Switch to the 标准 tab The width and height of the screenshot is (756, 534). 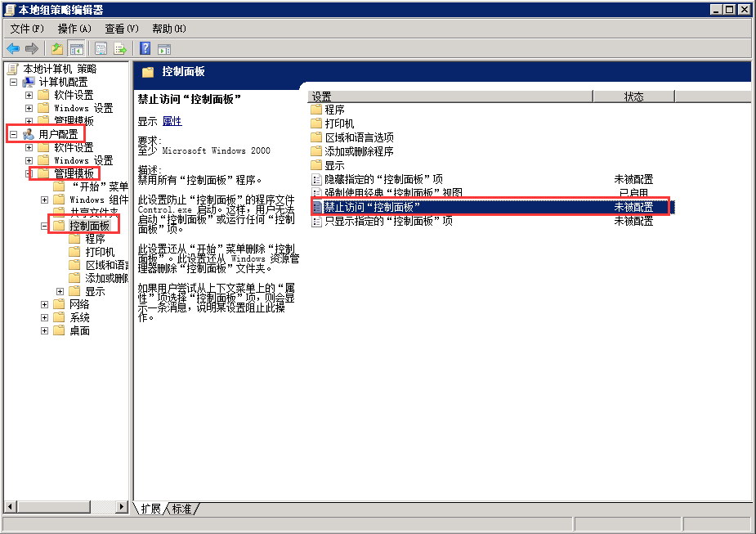(x=182, y=509)
